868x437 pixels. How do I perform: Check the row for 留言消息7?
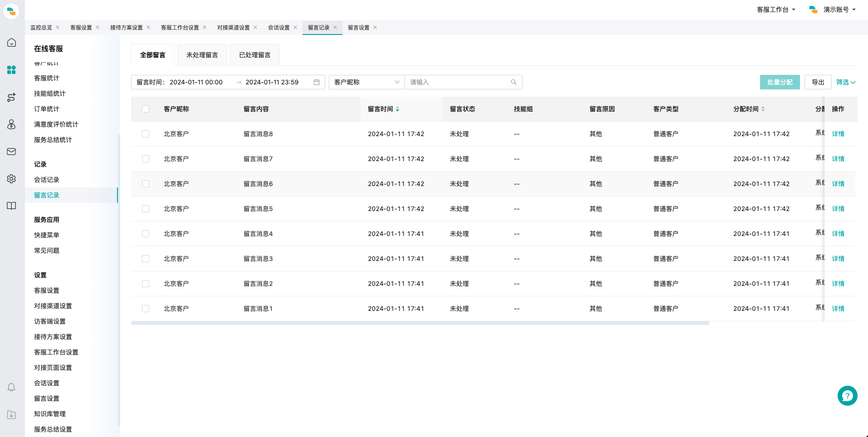click(x=146, y=159)
